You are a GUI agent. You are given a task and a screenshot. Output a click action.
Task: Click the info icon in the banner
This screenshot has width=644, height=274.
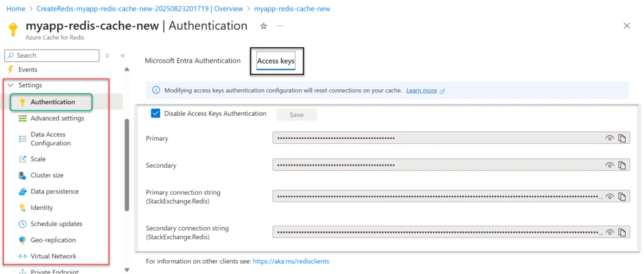tap(156, 90)
